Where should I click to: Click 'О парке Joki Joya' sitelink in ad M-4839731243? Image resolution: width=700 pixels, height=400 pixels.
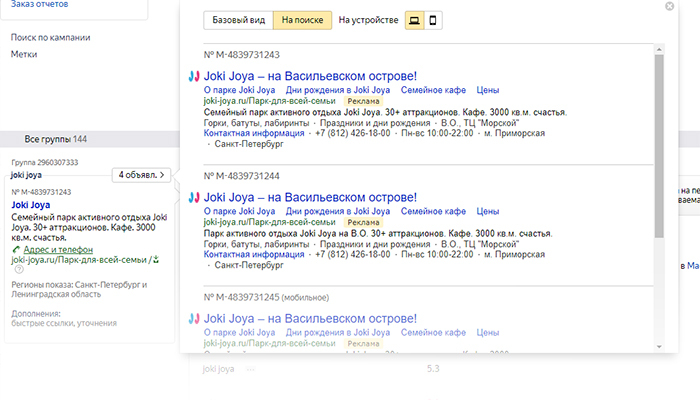click(239, 90)
